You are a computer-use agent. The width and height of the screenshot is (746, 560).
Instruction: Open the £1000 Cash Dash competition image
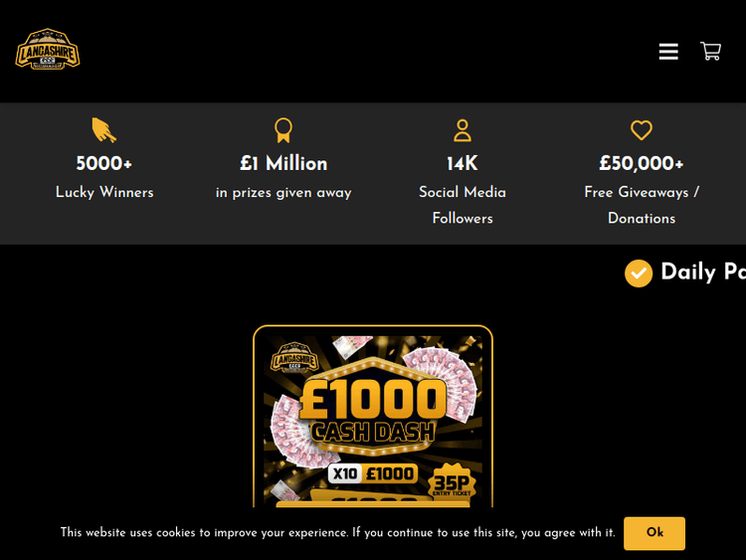click(373, 417)
